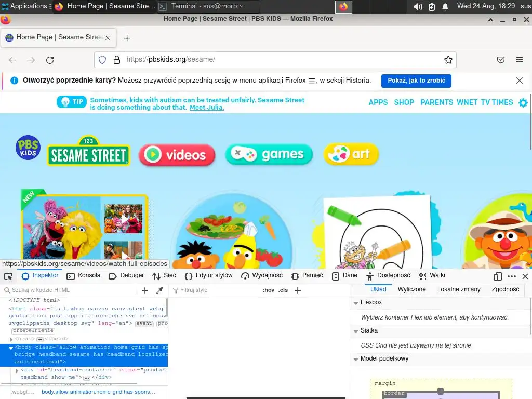
Task: Collapse the Flexbox section
Action: click(x=356, y=303)
